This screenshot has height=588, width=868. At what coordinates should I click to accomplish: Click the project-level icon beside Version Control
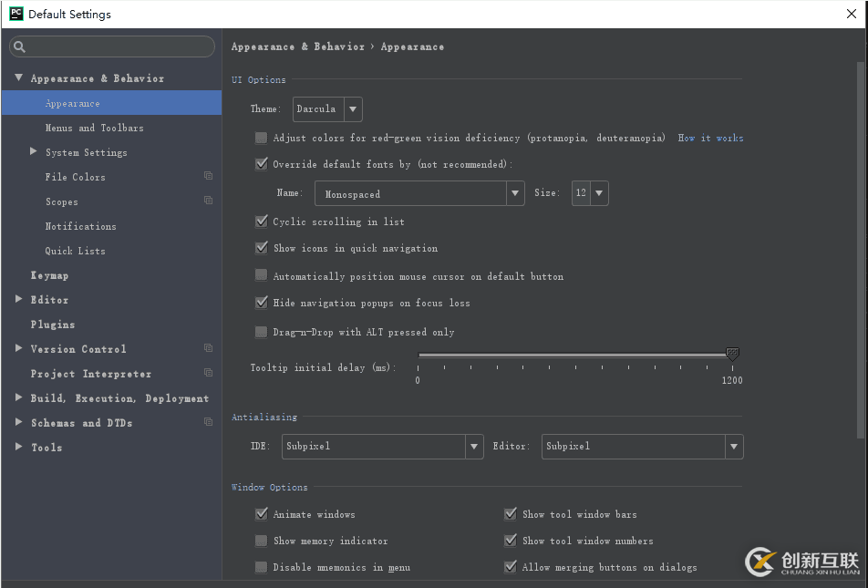(x=209, y=348)
